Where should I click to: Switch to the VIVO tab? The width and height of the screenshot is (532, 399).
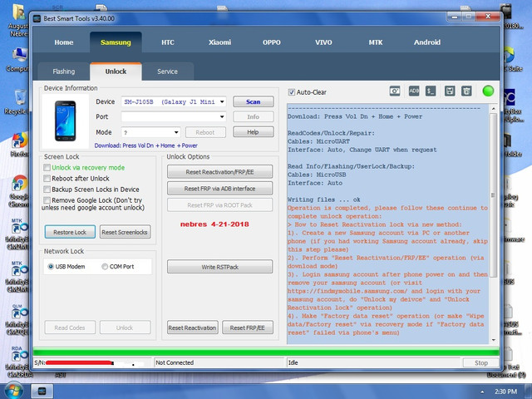[x=323, y=42]
